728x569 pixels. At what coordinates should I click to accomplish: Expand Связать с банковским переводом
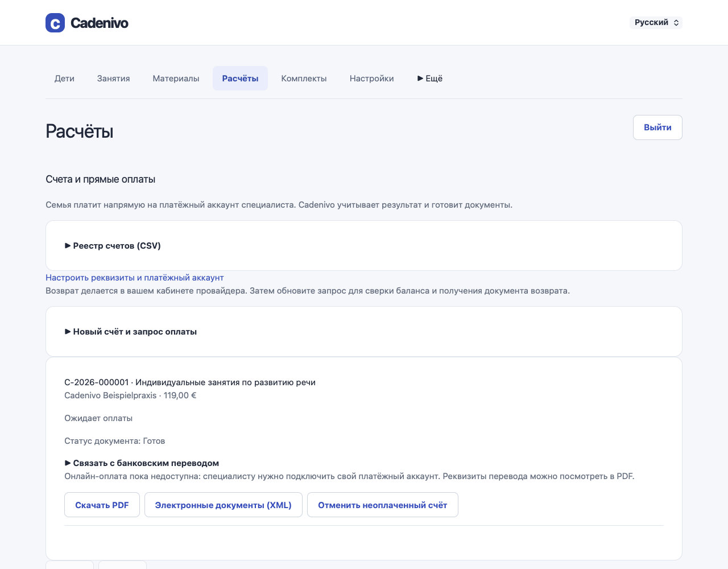pyautogui.click(x=142, y=463)
